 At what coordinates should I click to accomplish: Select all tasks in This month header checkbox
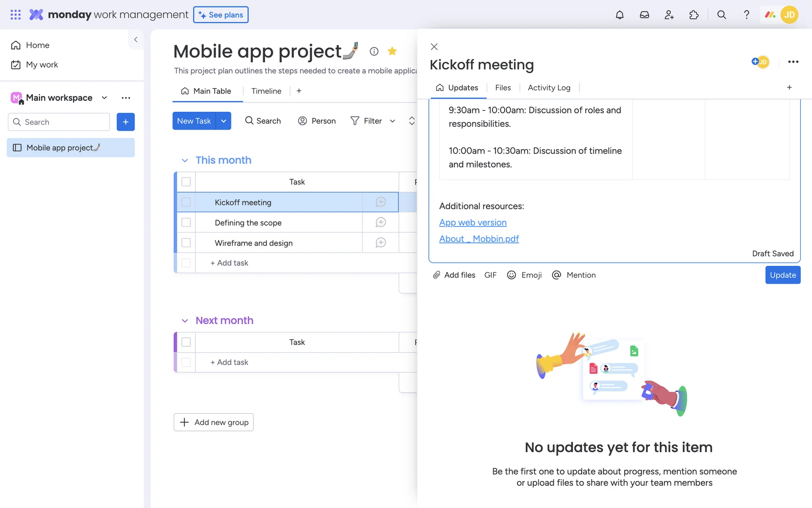[x=186, y=182]
